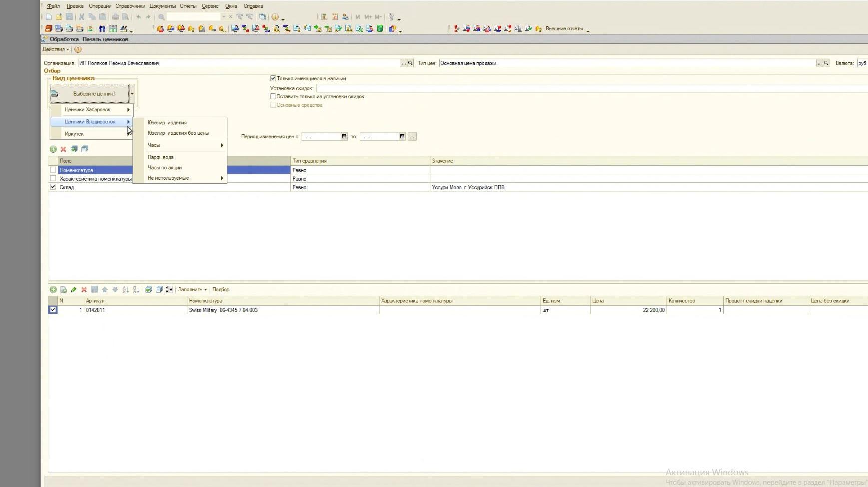Click the Организация input field

click(239, 63)
